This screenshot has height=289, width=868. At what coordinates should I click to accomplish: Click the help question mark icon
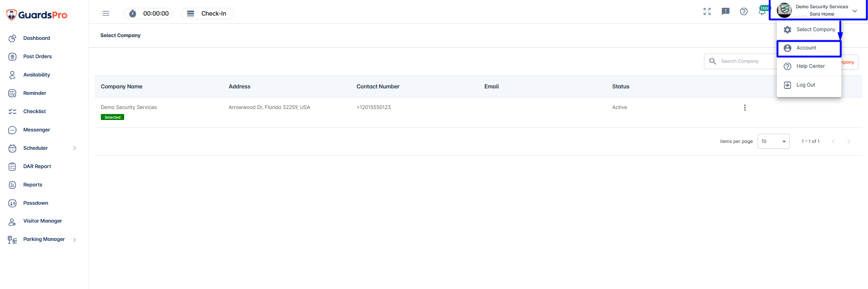744,11
